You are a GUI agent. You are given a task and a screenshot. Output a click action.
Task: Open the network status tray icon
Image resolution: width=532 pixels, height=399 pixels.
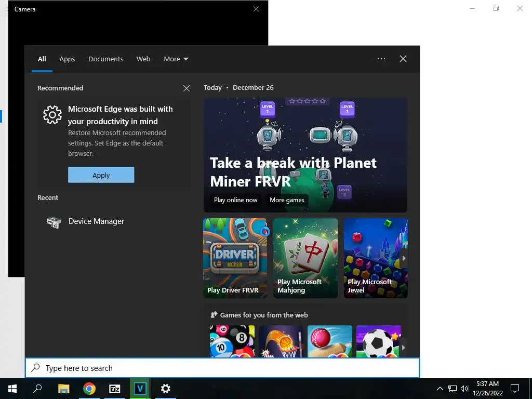(x=453, y=389)
